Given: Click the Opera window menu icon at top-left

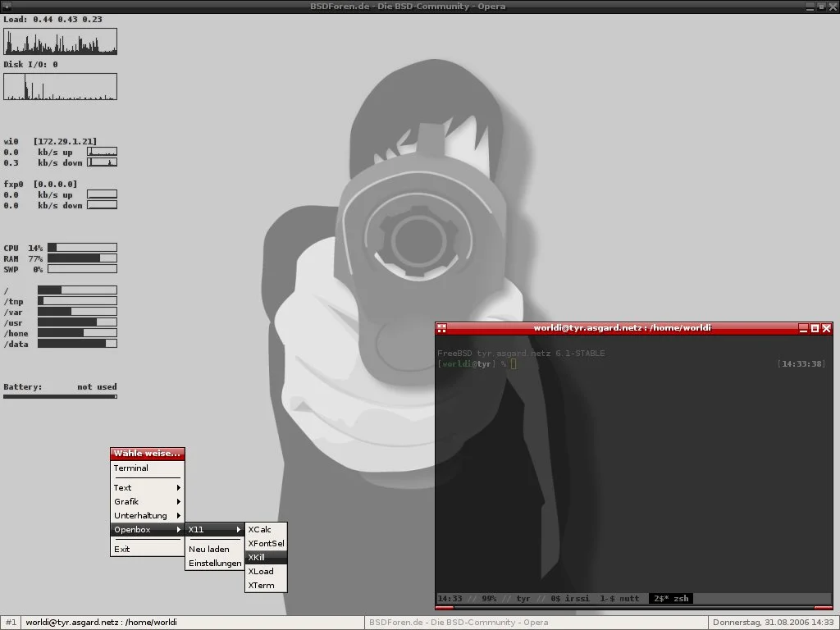Looking at the screenshot, I should (7, 6).
